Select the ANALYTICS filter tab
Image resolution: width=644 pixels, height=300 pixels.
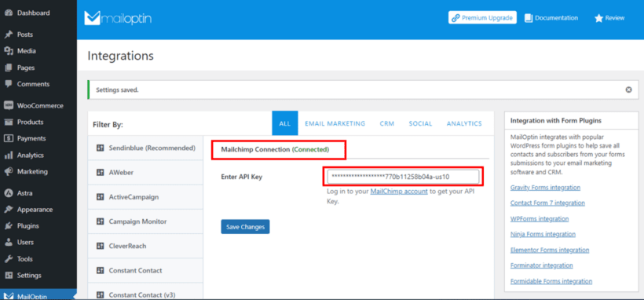464,123
